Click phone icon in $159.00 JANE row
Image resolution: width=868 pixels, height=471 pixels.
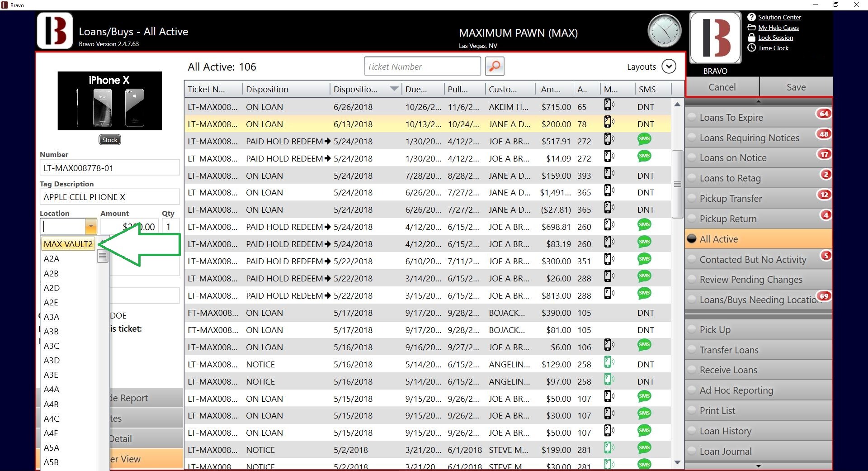coord(609,173)
